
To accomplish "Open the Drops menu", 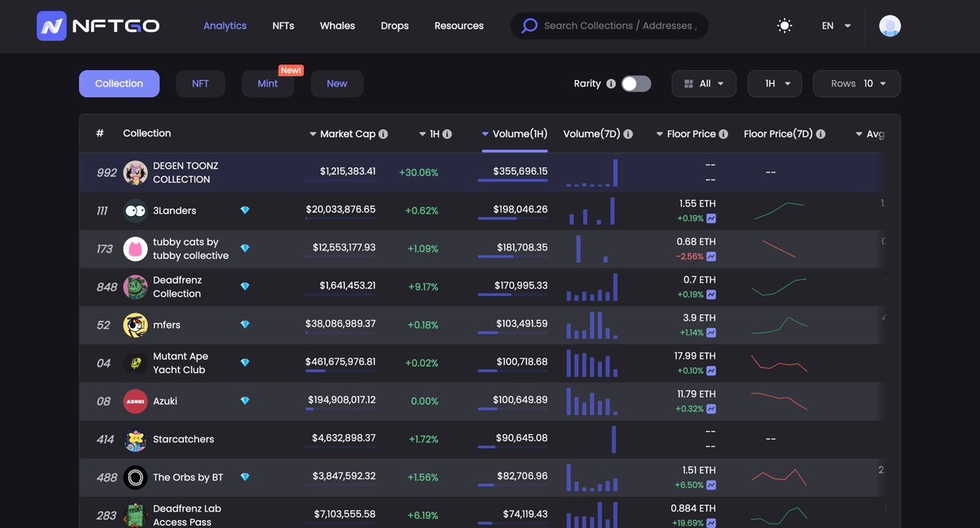I will 394,26.
